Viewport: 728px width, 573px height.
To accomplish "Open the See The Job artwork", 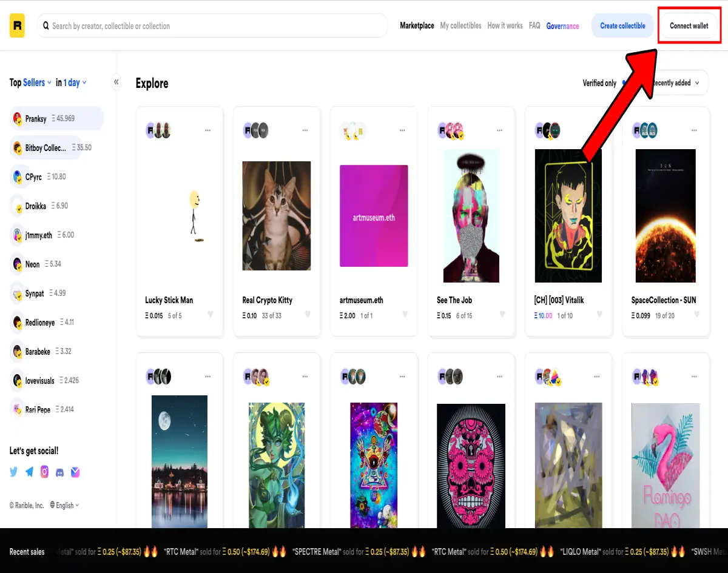I will [471, 216].
